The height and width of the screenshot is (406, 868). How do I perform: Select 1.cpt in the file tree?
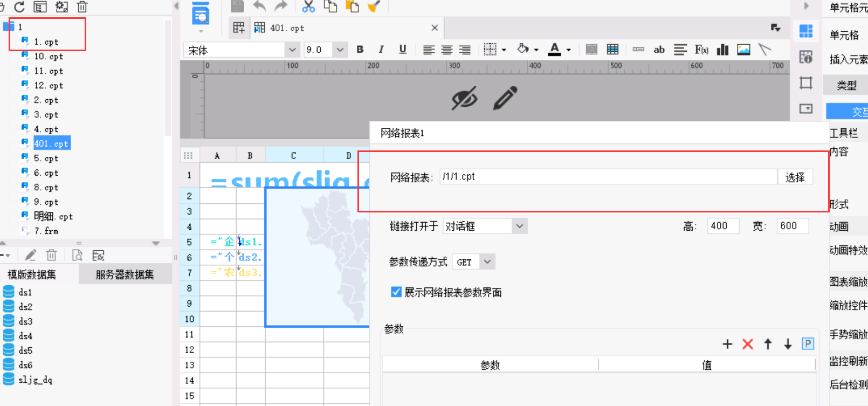click(46, 42)
